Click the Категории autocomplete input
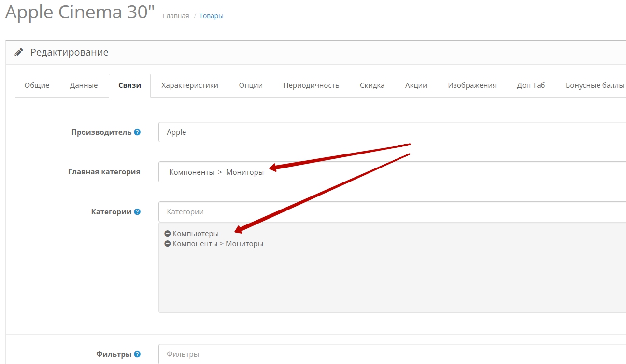Screen dimensions: 626x364 coord(392,212)
